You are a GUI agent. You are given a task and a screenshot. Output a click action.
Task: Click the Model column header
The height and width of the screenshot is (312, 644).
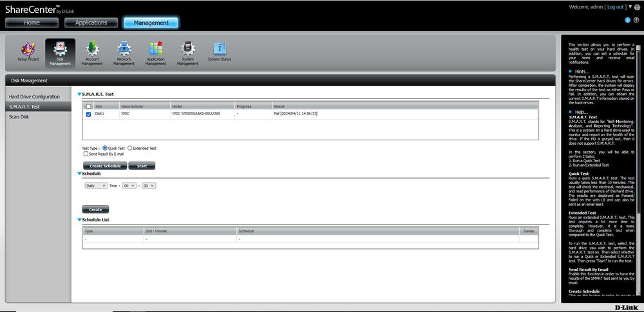coord(202,106)
